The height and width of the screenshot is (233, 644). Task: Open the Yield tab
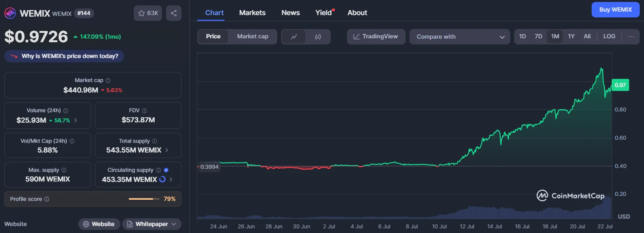tap(324, 13)
